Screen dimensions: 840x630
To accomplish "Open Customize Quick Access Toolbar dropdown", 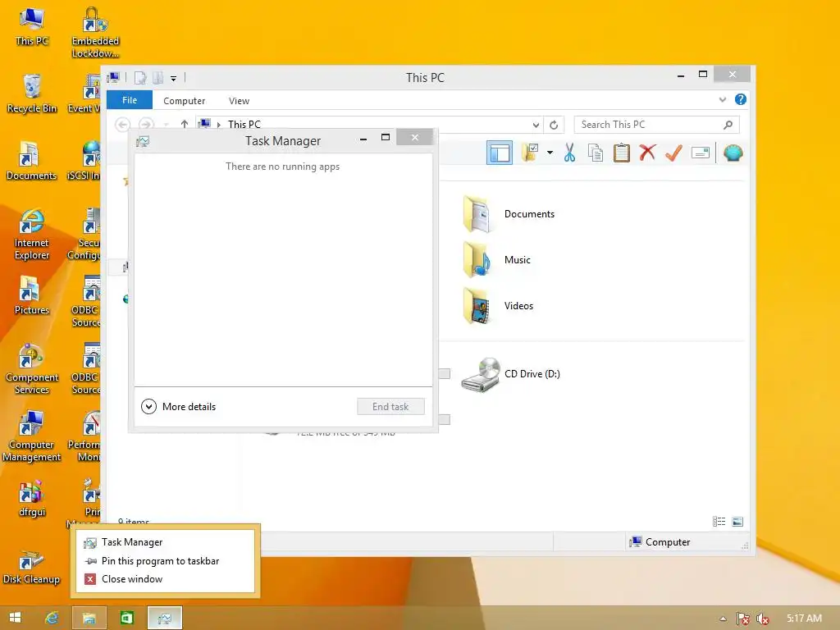I will click(174, 79).
